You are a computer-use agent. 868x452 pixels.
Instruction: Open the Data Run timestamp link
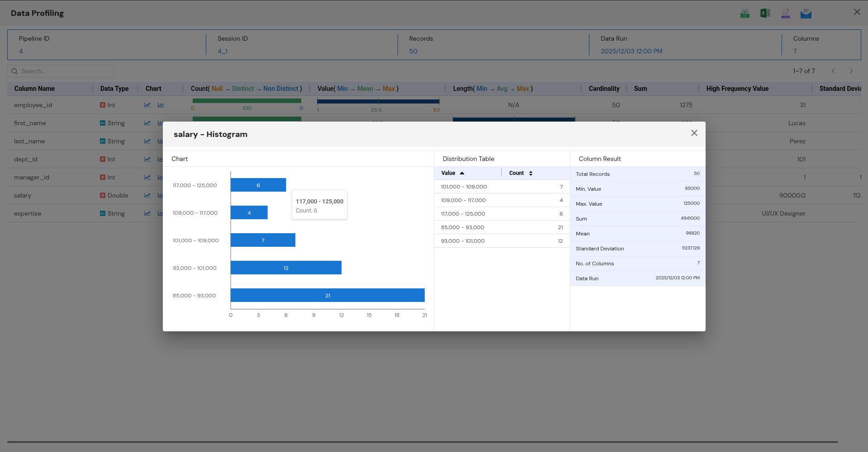click(631, 51)
